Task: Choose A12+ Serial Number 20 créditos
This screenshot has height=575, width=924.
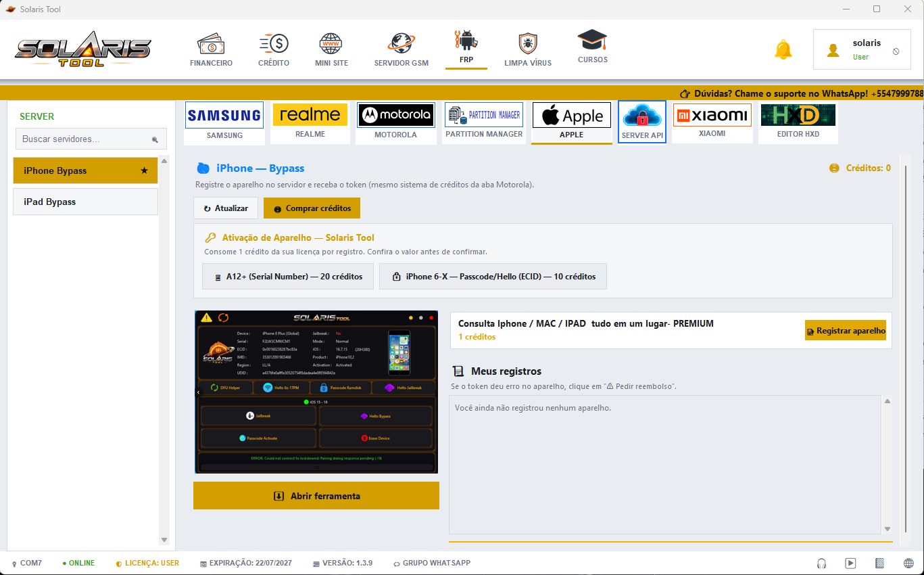Action: pyautogui.click(x=288, y=276)
